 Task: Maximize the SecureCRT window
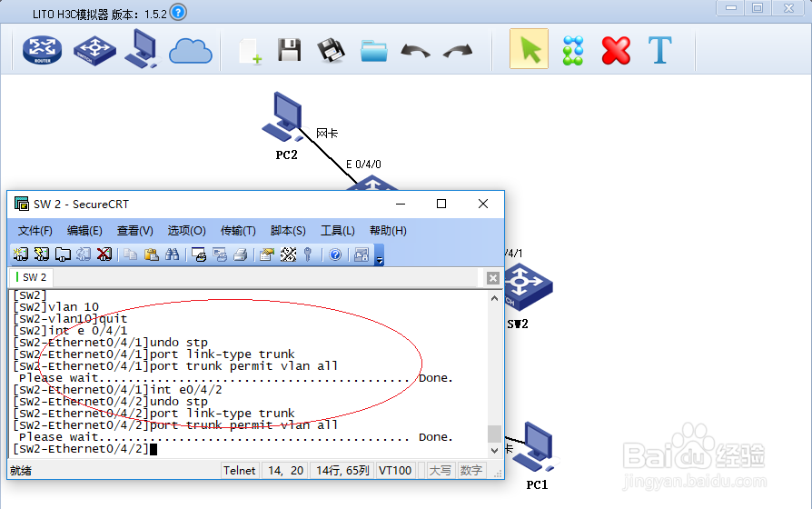(441, 204)
